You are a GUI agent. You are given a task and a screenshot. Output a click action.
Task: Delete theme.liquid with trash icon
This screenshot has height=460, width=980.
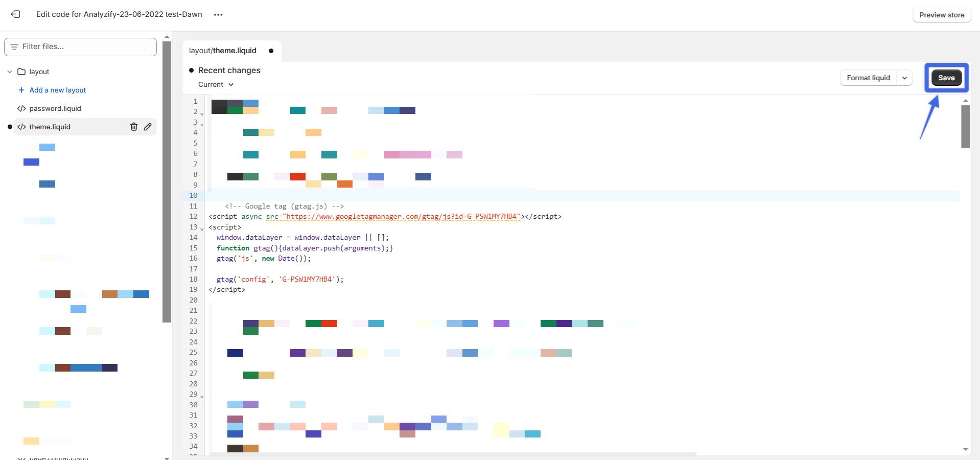[133, 127]
